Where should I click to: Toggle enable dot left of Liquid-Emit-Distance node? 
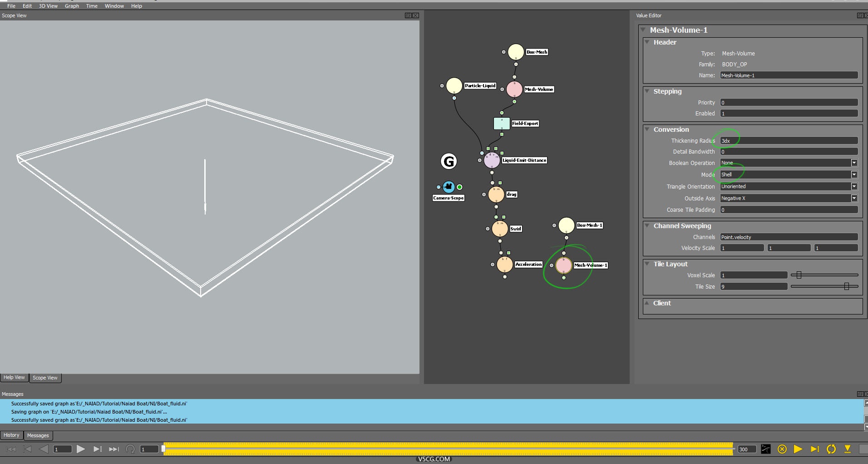click(x=479, y=160)
